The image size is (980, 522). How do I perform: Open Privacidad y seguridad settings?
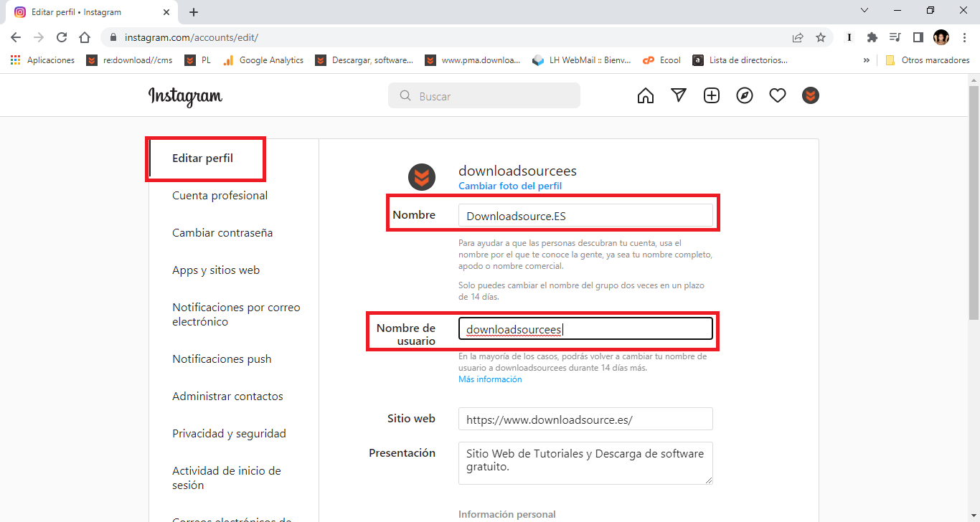229,434
